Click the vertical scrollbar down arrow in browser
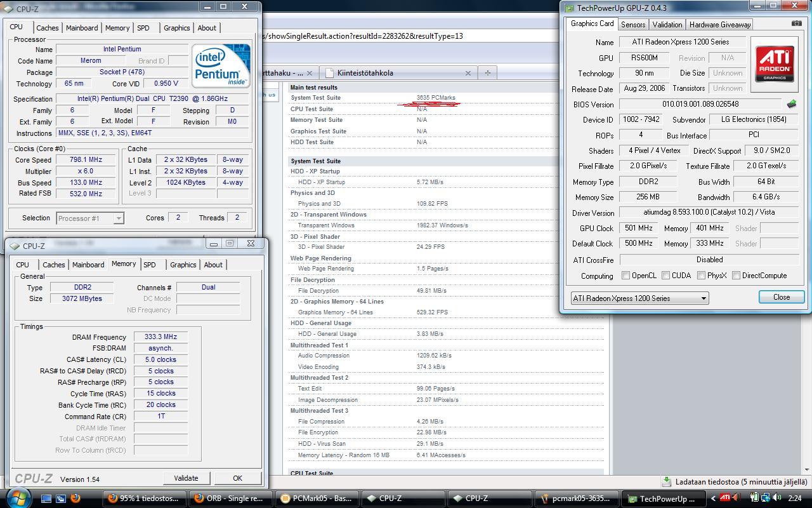Image resolution: width=812 pixels, height=508 pixels. 807,469
